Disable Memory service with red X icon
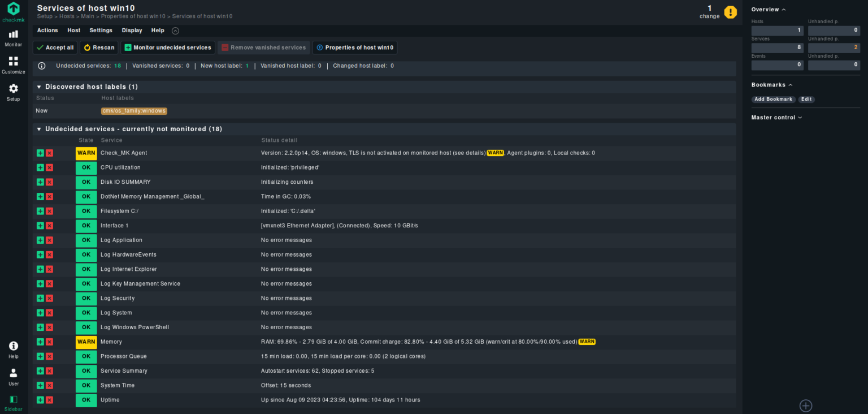Viewport: 868px width, 414px height. pos(49,342)
